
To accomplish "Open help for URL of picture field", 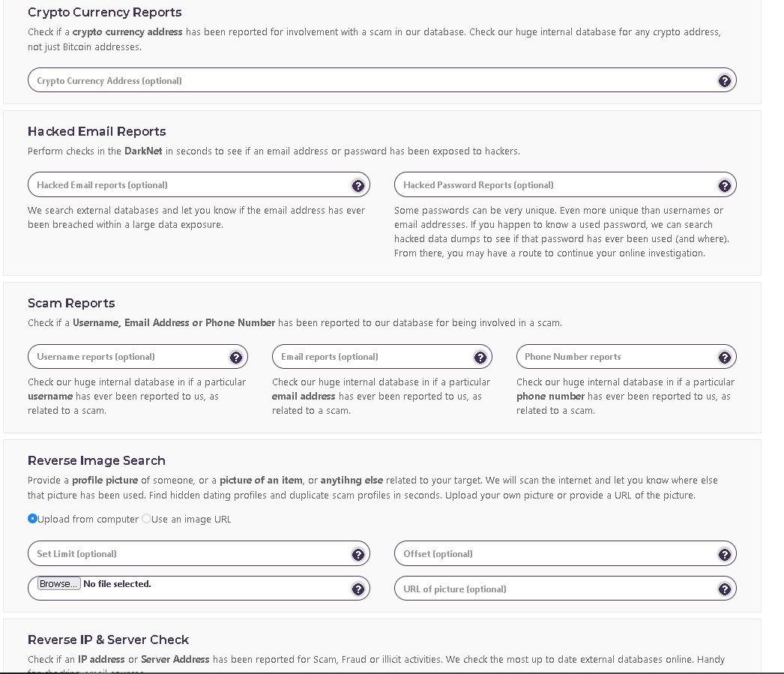I will (725, 589).
